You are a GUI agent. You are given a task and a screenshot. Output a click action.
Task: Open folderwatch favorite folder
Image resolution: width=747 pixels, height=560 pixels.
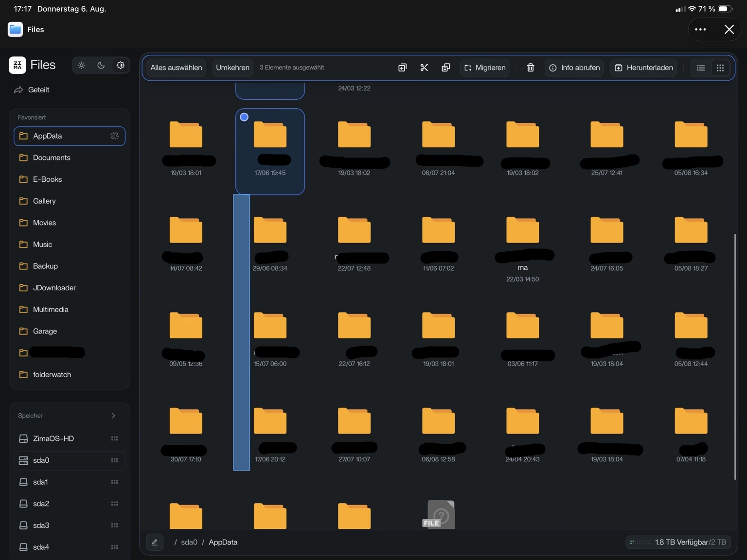click(70, 374)
